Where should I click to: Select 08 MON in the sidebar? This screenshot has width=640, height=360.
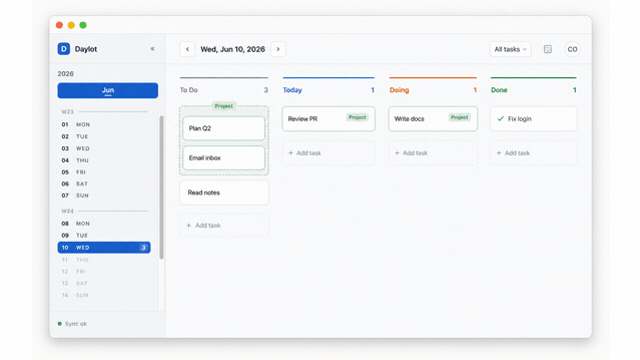104,224
